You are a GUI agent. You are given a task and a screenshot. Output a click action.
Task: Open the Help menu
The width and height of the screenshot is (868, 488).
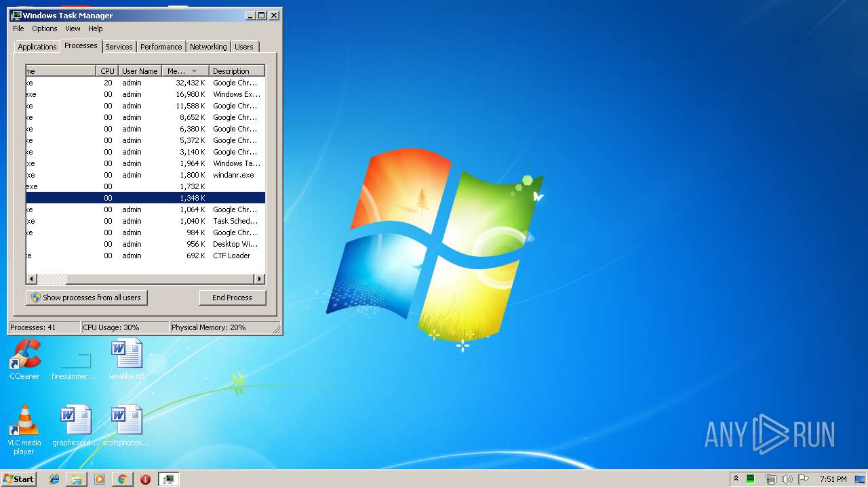pos(96,28)
